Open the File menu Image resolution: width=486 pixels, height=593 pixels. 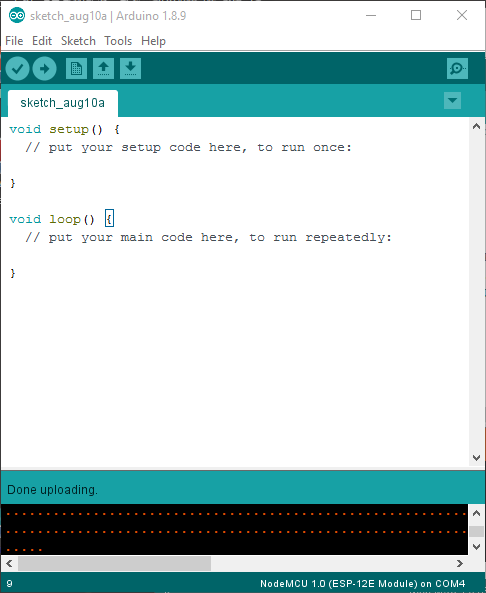coord(14,40)
